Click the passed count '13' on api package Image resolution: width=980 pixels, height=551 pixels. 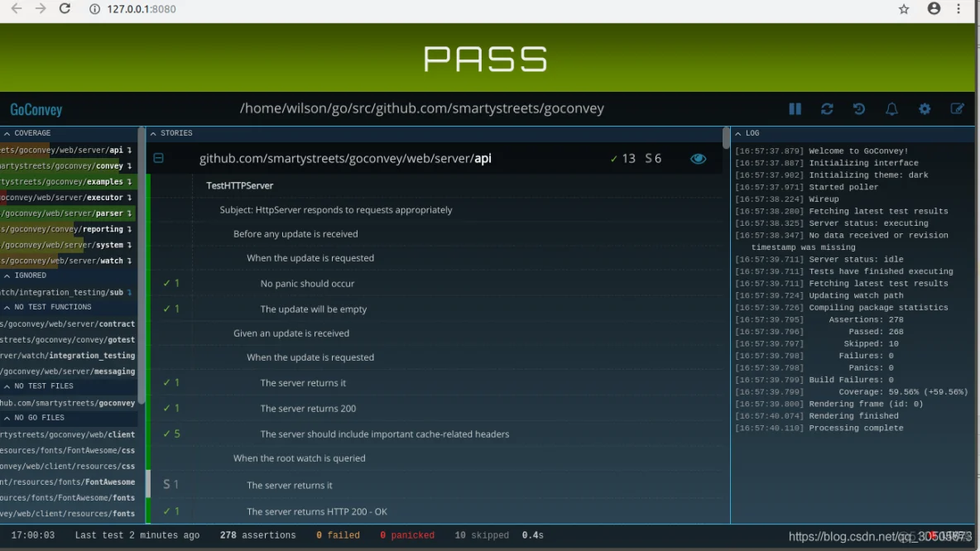click(623, 159)
